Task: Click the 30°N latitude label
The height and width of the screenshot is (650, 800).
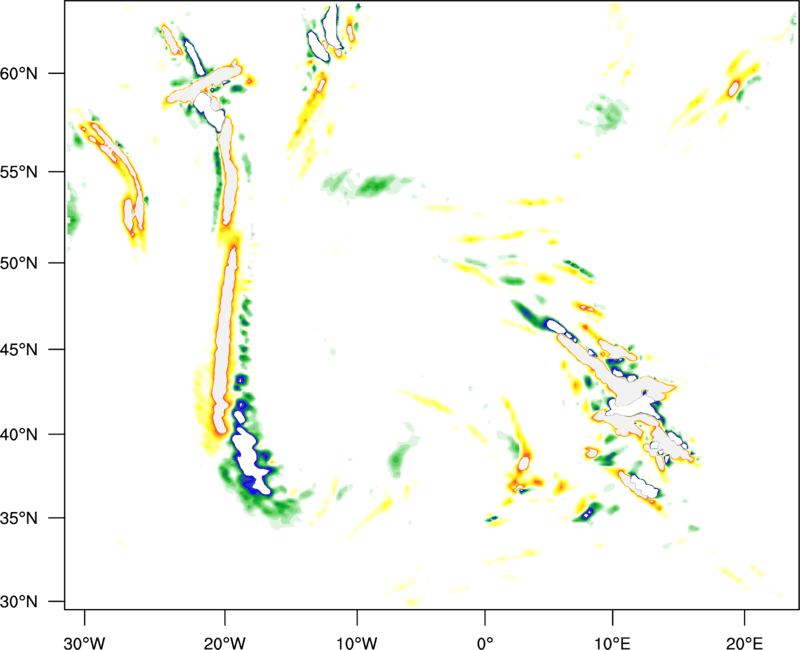Action: point(19,602)
